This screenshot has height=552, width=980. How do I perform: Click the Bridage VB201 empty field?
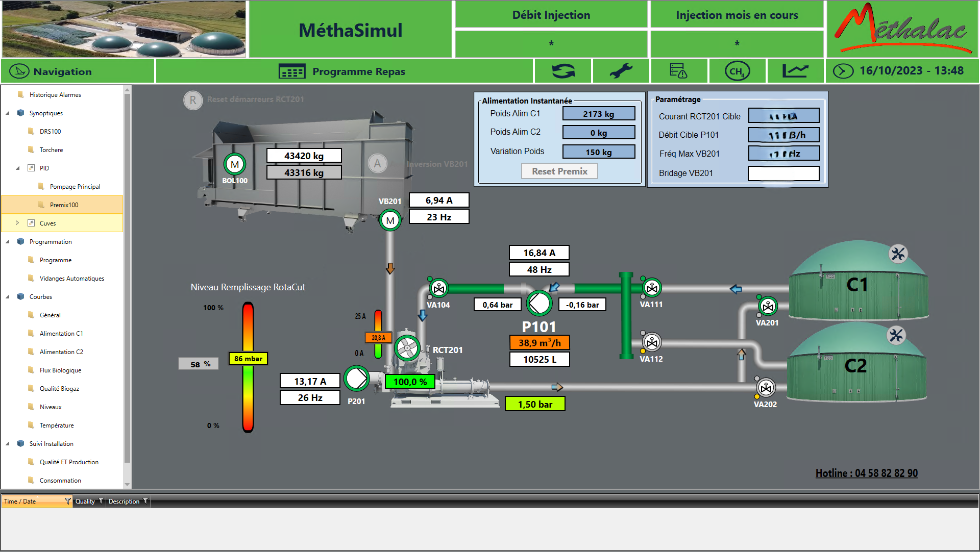[x=783, y=173]
